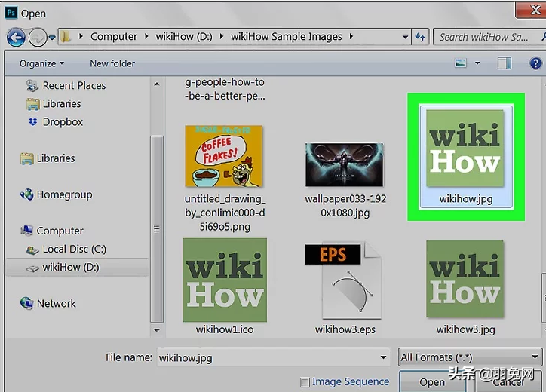Click the Back navigation arrow
The height and width of the screenshot is (392, 546).
coord(16,37)
